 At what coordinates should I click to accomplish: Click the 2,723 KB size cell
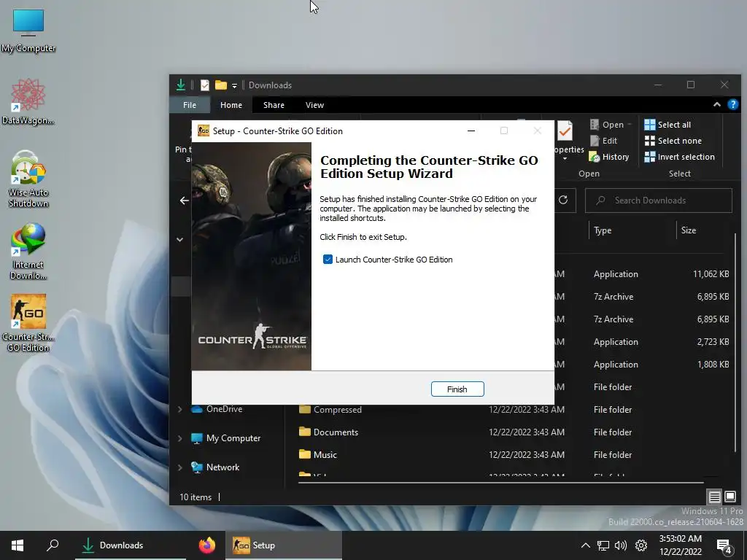713,342
